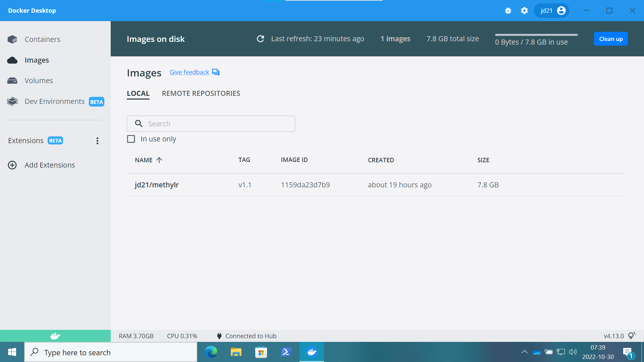The image size is (644, 362).
Task: Click the taskbar clock and date
Action: pos(598,352)
